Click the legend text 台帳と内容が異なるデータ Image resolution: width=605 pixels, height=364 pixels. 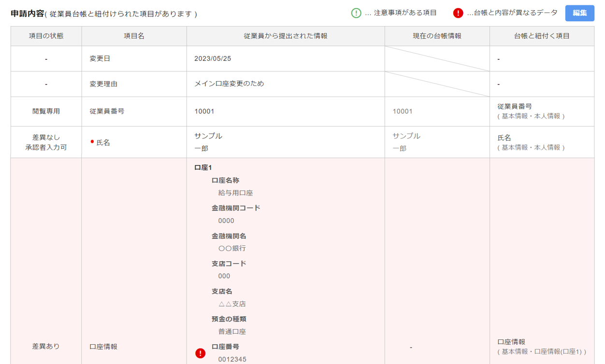tap(516, 13)
